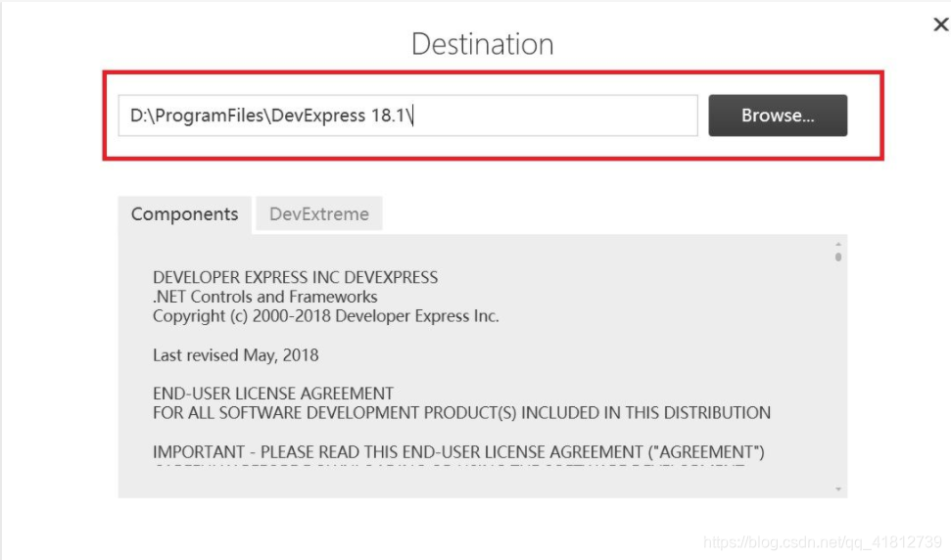Close the installer window with X
The height and width of the screenshot is (560, 951).
tap(940, 24)
